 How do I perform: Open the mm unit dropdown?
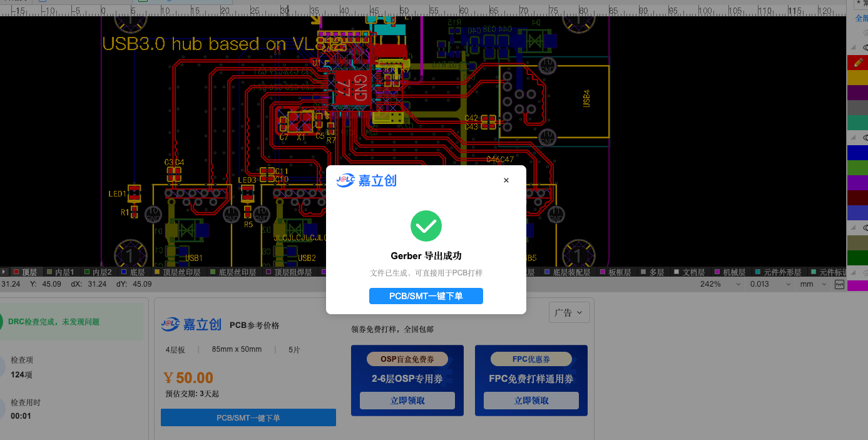(814, 284)
